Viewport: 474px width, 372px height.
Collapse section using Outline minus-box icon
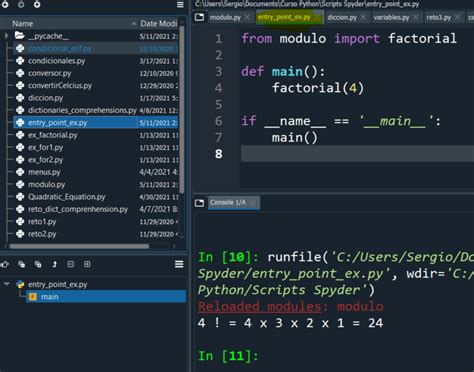71,264
